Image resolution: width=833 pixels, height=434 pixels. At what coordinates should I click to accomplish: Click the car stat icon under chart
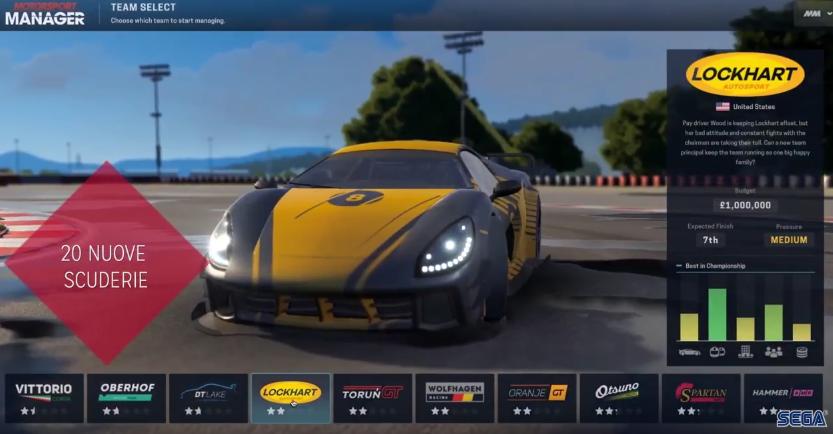(x=689, y=352)
